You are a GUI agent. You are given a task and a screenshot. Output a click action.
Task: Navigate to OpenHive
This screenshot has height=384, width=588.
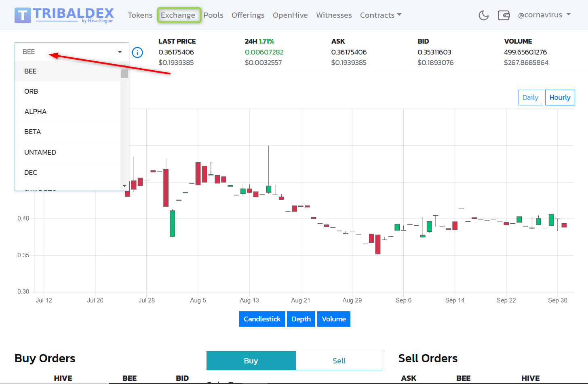pyautogui.click(x=290, y=15)
